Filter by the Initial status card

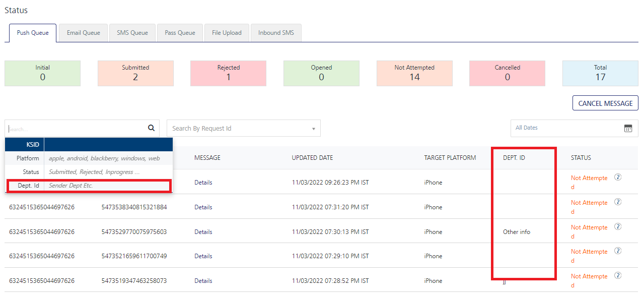(42, 73)
